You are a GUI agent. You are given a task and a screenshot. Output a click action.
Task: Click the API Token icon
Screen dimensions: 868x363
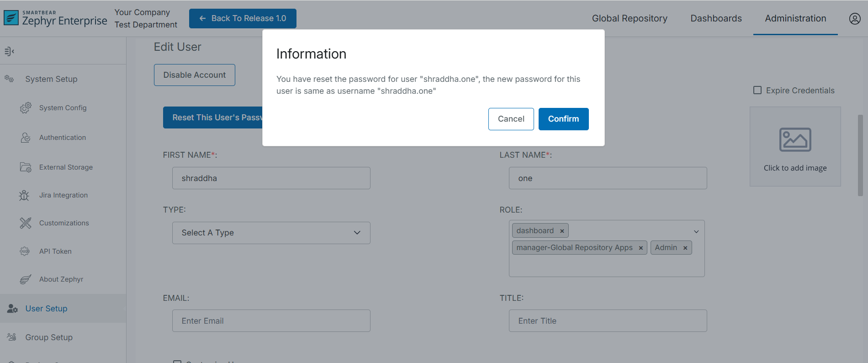pos(25,251)
